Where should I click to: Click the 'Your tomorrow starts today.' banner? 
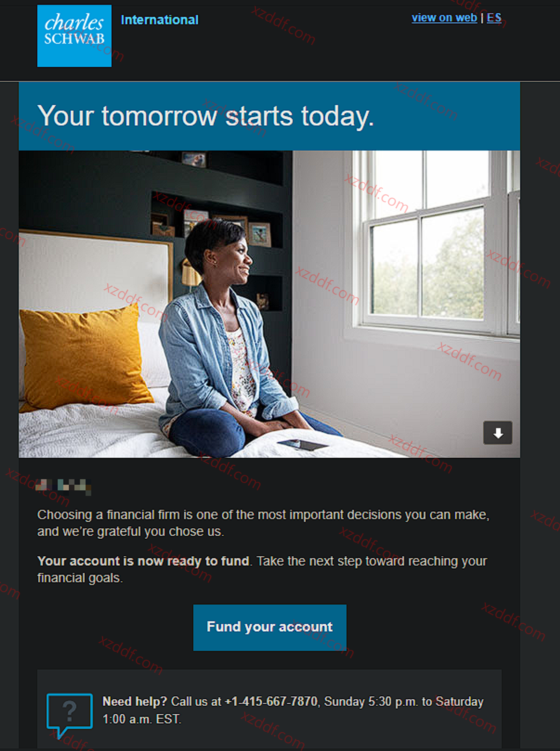tap(269, 116)
